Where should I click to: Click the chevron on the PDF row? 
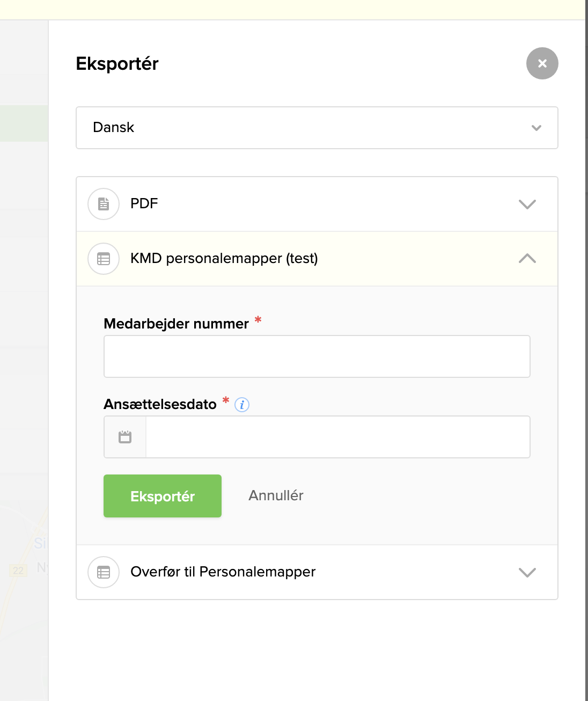[527, 204]
